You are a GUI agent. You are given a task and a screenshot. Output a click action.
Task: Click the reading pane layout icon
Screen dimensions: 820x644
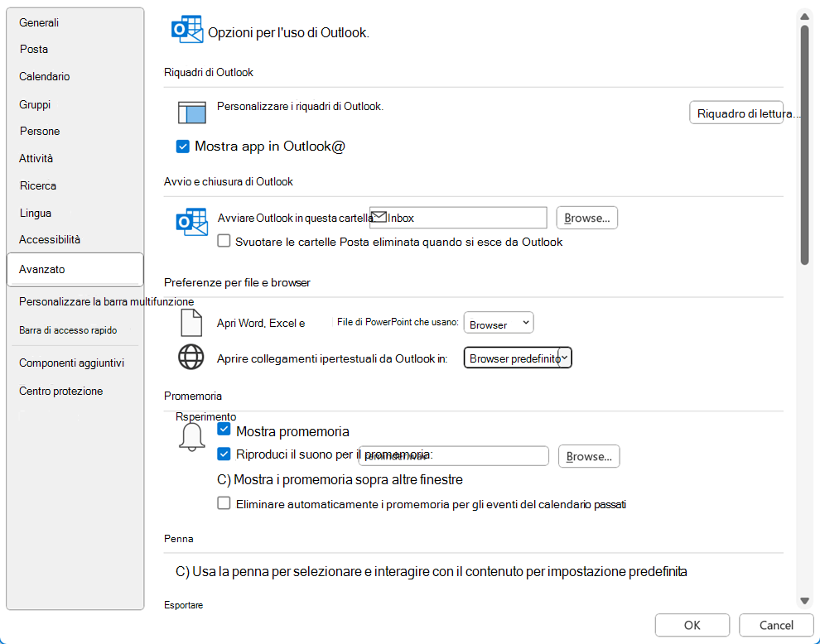[x=192, y=113]
